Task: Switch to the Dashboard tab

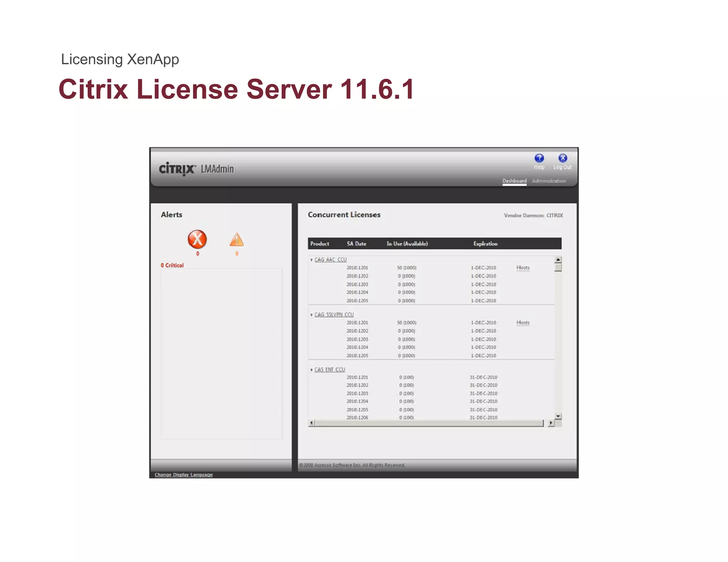Action: coord(514,181)
